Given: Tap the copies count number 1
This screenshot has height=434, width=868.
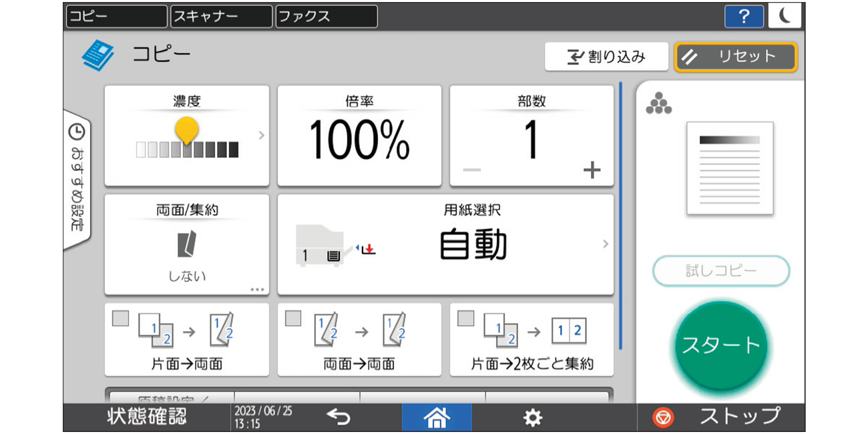Looking at the screenshot, I should click(531, 141).
